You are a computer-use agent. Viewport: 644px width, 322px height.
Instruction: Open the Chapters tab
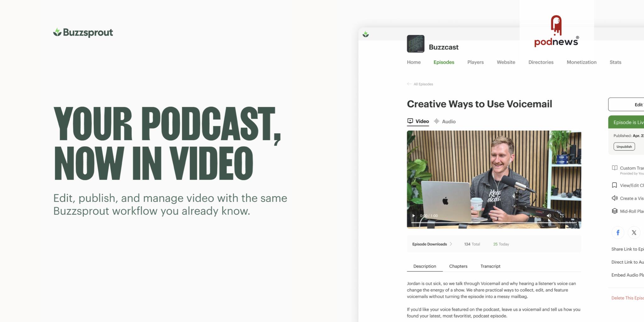458,266
